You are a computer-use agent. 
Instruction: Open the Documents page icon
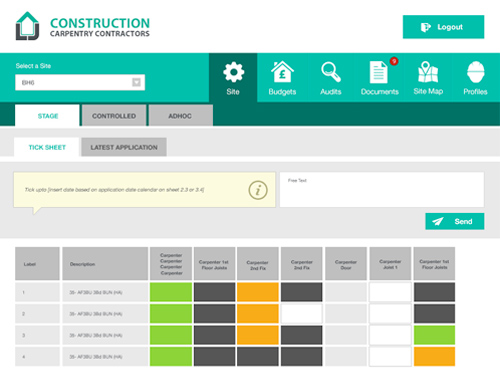[x=378, y=72]
